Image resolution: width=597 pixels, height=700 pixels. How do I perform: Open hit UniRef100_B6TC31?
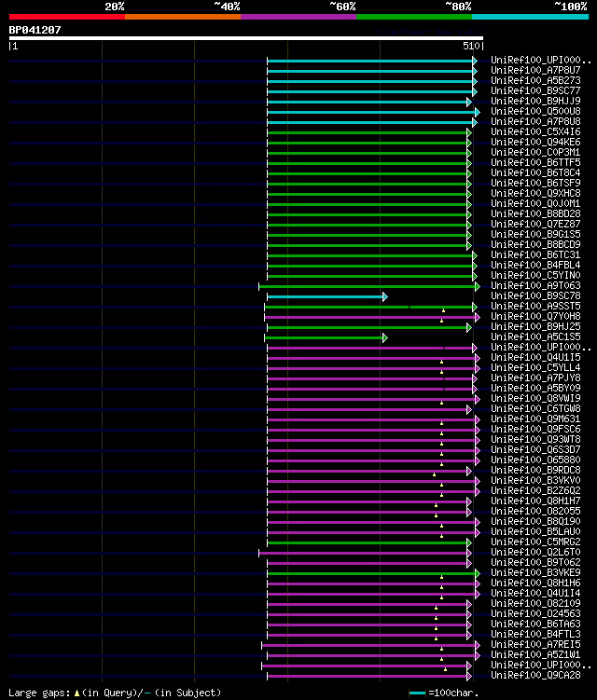point(535,254)
